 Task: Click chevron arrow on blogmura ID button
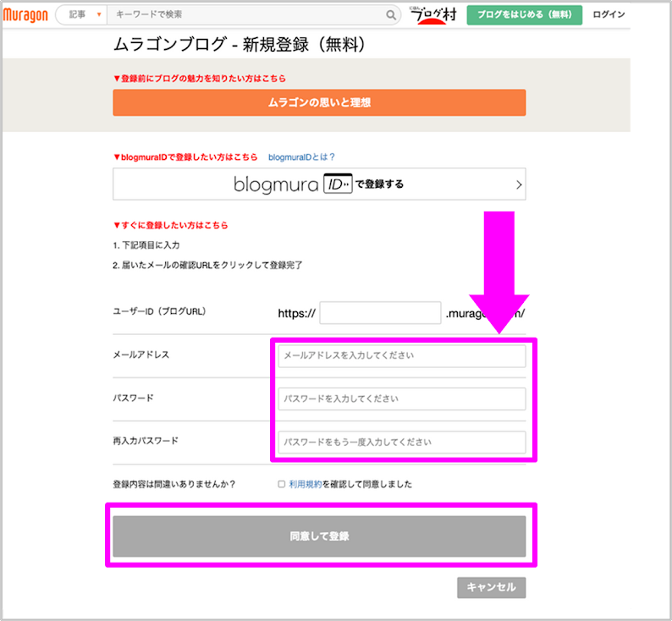pyautogui.click(x=519, y=184)
